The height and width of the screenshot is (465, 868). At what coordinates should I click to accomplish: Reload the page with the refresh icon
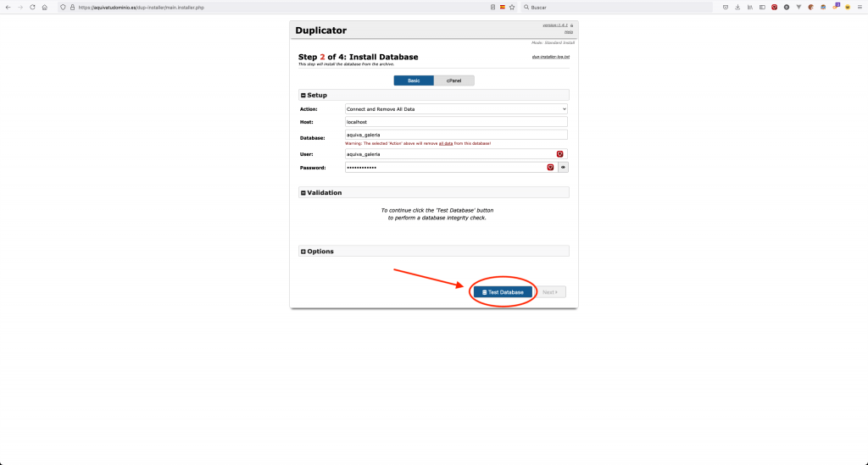pyautogui.click(x=32, y=7)
